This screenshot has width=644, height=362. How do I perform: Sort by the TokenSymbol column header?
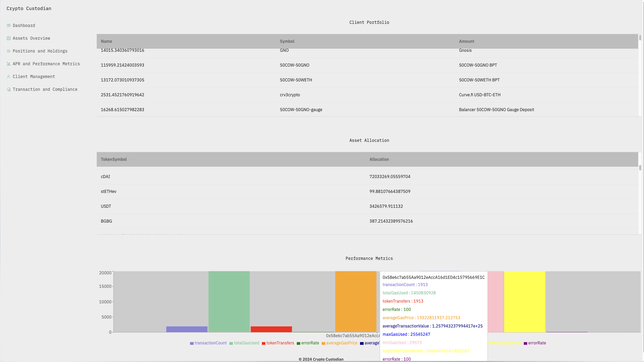pyautogui.click(x=114, y=159)
